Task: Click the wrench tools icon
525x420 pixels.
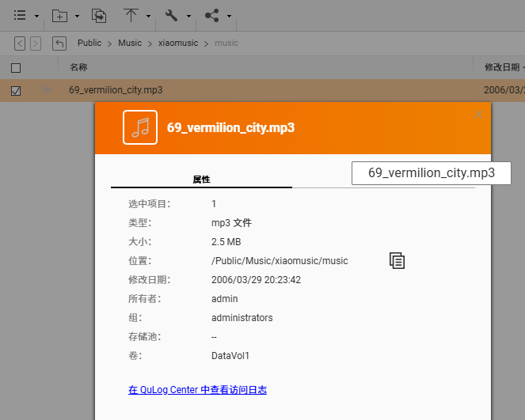Action: click(x=171, y=15)
